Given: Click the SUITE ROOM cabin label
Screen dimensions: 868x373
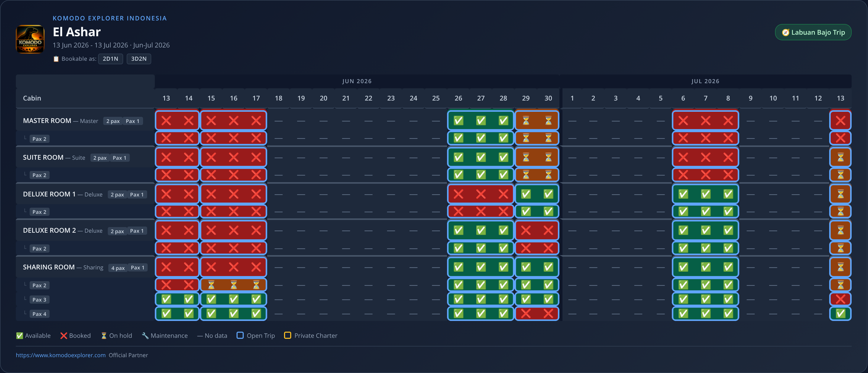Looking at the screenshot, I should pos(43,157).
